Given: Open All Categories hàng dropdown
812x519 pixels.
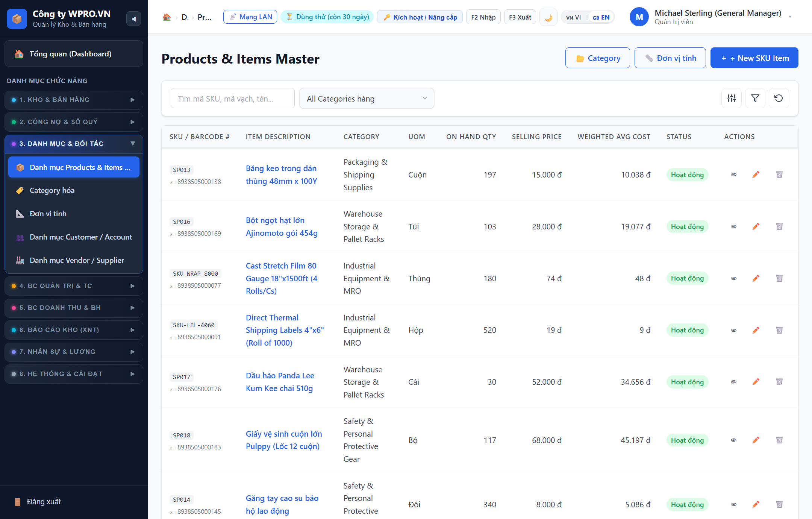Looking at the screenshot, I should (367, 99).
